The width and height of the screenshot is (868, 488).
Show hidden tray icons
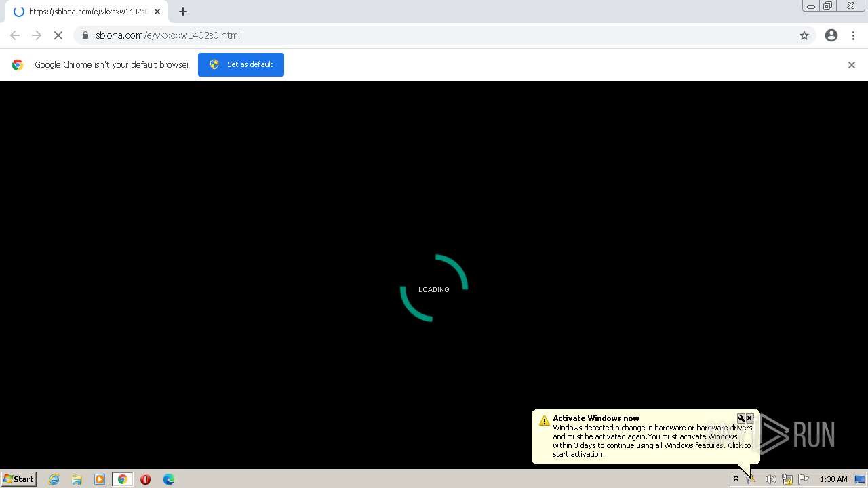coord(736,479)
